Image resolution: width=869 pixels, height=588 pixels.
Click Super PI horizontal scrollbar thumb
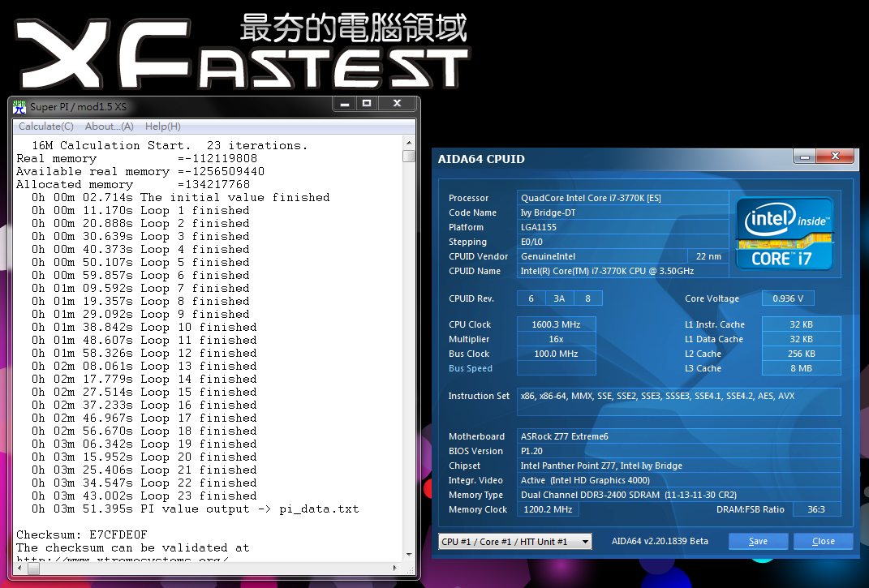point(32,569)
